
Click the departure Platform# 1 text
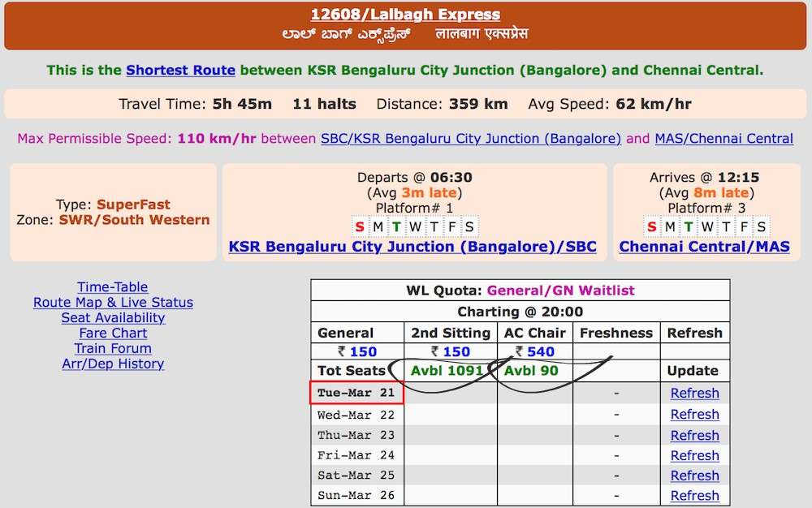414,208
